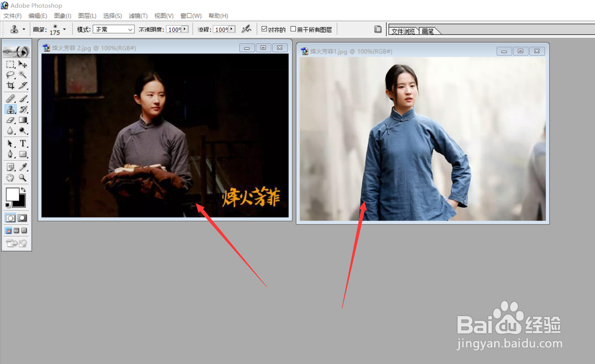This screenshot has width=595, height=364.
Task: Select the Brush tool
Action: pos(23,99)
